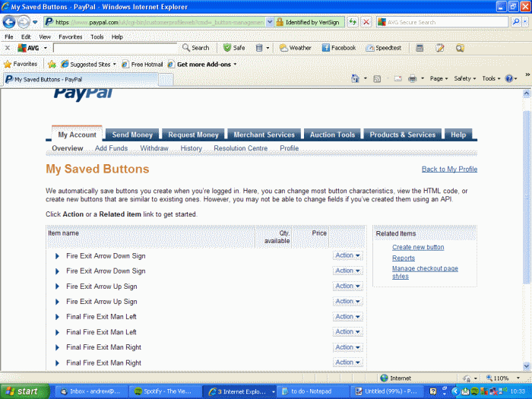Screen dimensions: 532x399
Task: Expand the first Final Fire Exit Man Left row
Action: pyautogui.click(x=58, y=317)
